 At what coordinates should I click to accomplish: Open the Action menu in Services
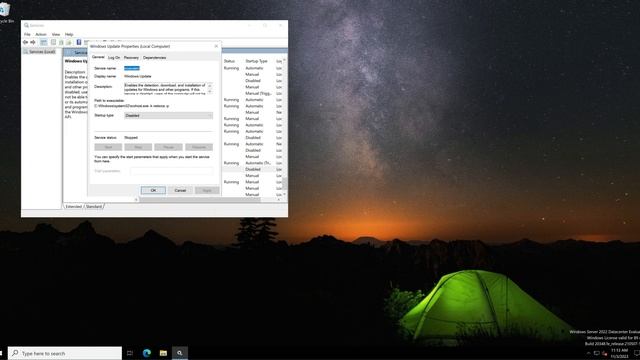click(x=41, y=34)
